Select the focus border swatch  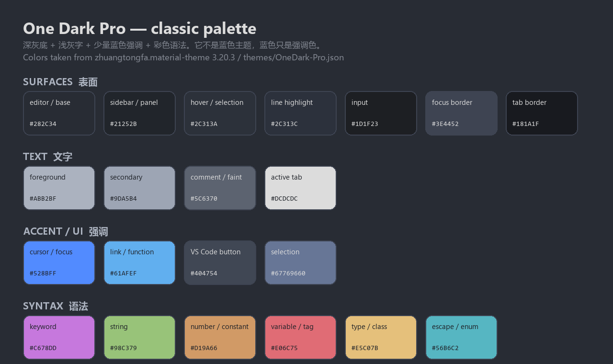(461, 113)
